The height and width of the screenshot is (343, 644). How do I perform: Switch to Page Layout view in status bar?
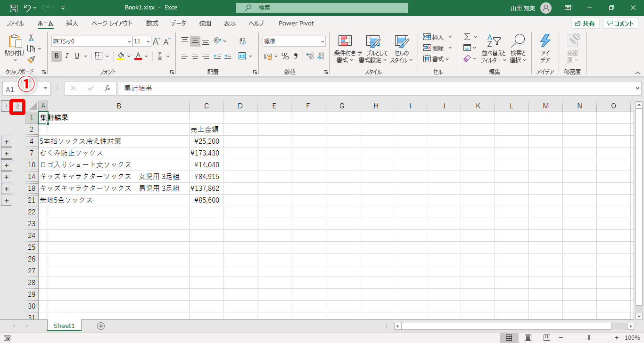point(528,338)
